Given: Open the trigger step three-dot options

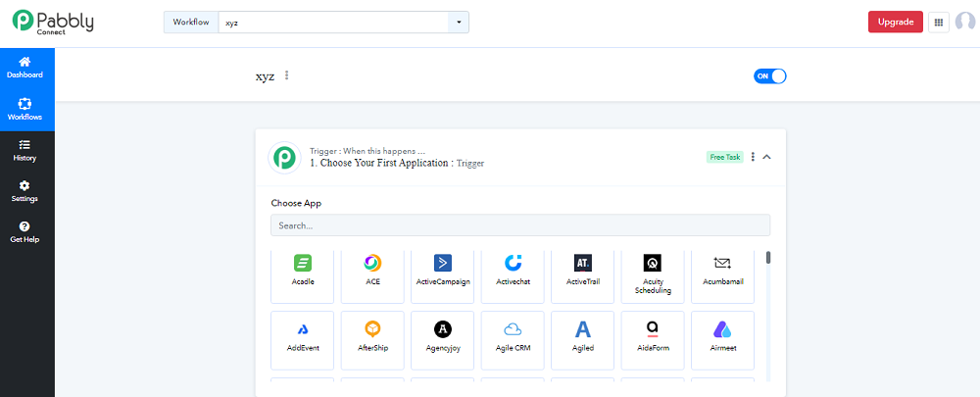Looking at the screenshot, I should pos(753,157).
